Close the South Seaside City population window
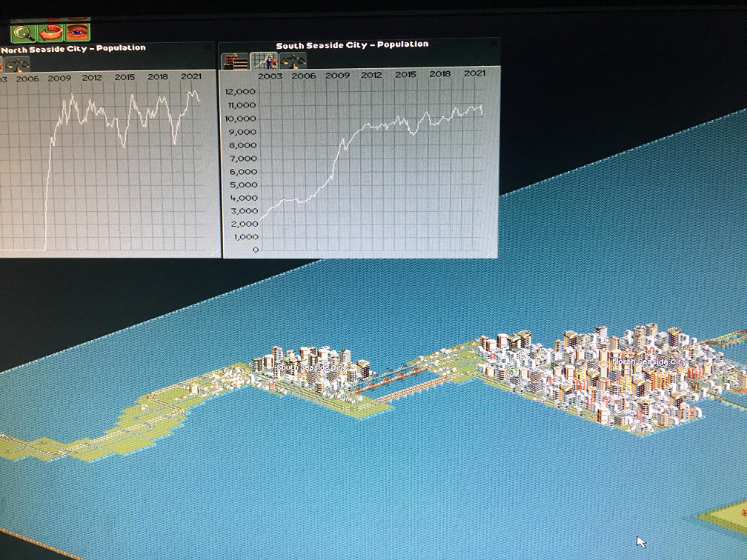 tap(494, 42)
